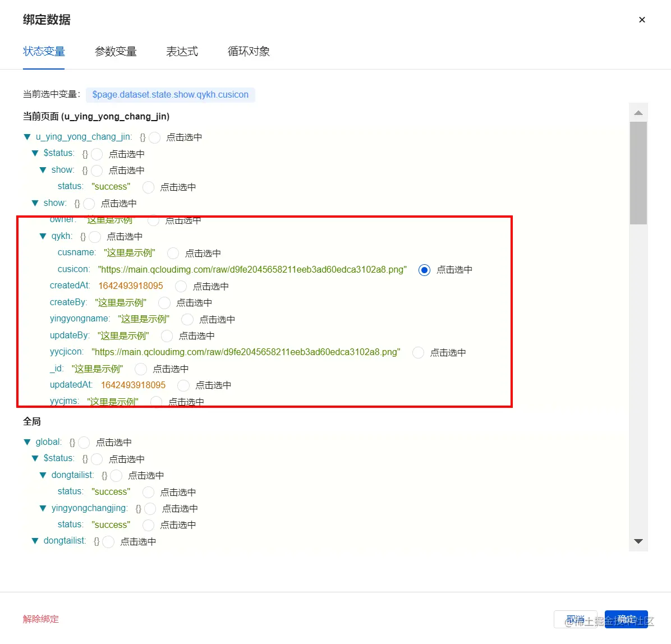The height and width of the screenshot is (644, 671).
Task: Select the updatedAt radio button
Action: 183,385
